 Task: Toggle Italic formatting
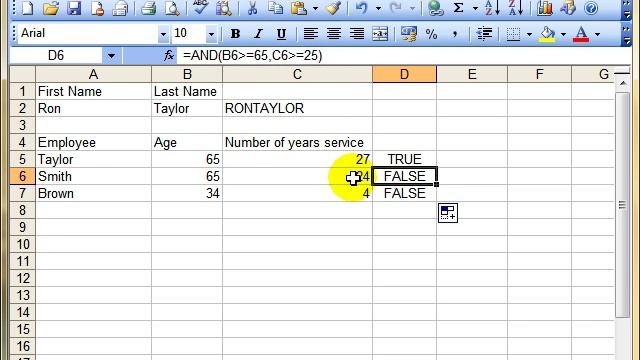(258, 34)
